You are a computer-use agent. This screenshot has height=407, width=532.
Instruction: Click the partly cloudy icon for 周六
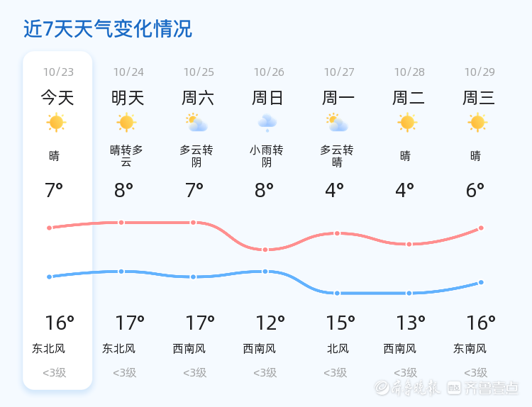[x=196, y=123]
